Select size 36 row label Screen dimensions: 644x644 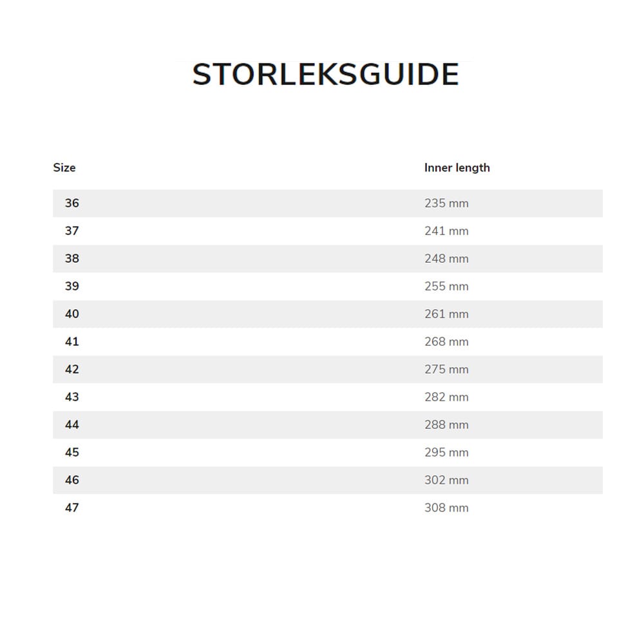[x=72, y=203]
